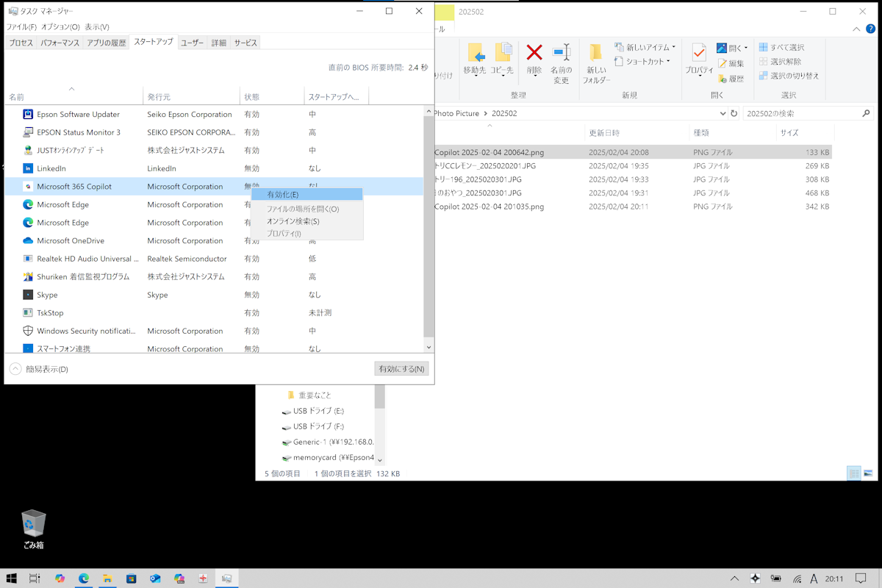Click the 新しいフォルダー icon in Explorer

[x=596, y=52]
